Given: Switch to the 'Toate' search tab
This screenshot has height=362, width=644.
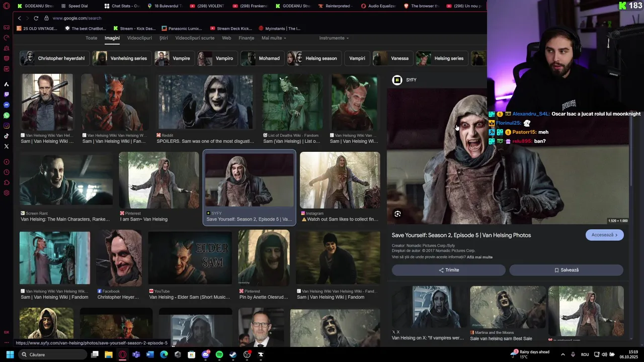Looking at the screenshot, I should point(92,38).
